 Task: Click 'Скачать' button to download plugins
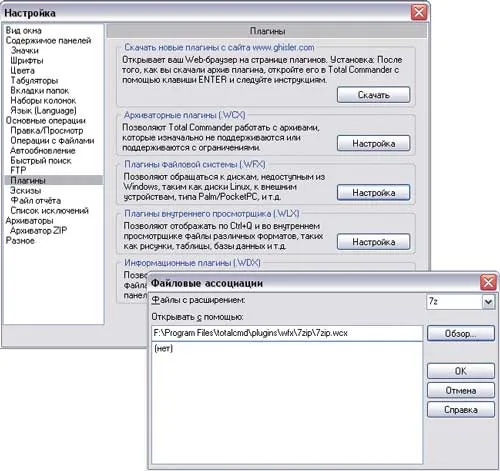[x=373, y=95]
